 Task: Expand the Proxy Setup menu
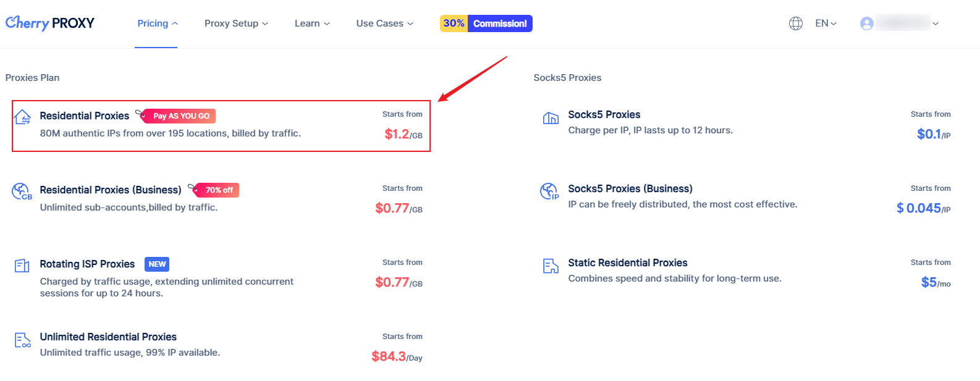tap(236, 23)
